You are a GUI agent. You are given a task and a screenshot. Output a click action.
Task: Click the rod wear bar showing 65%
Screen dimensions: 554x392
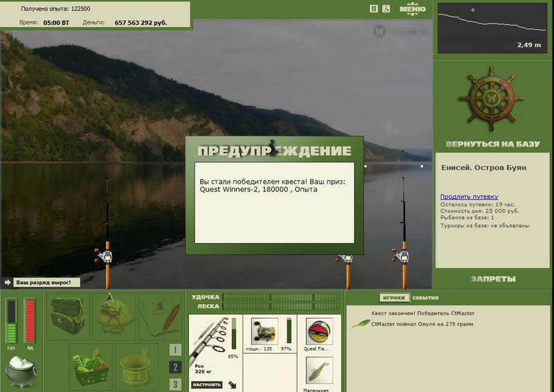233,334
